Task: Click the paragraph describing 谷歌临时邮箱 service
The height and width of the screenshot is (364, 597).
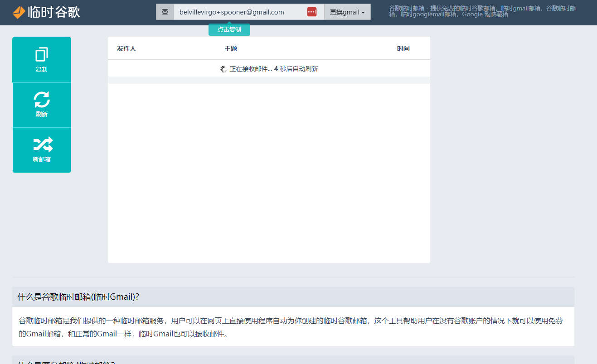Action: point(291,327)
